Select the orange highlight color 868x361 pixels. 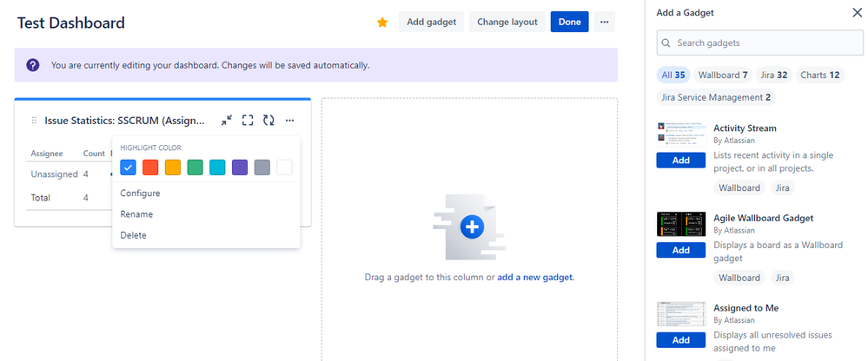(x=173, y=167)
